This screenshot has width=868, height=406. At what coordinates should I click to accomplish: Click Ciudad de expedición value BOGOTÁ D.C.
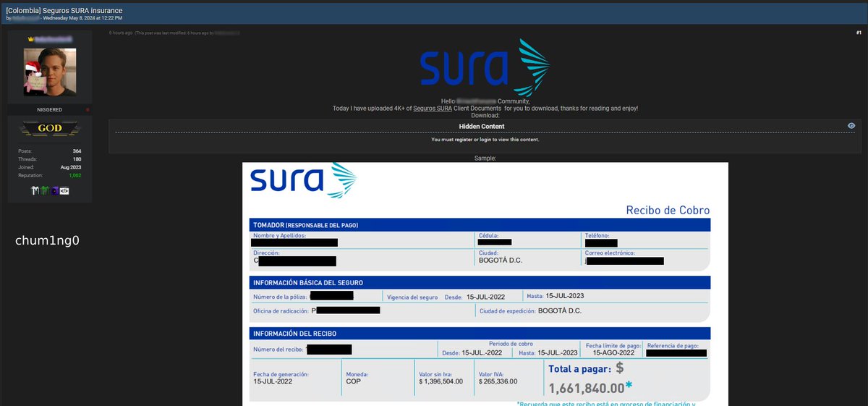[x=560, y=310]
